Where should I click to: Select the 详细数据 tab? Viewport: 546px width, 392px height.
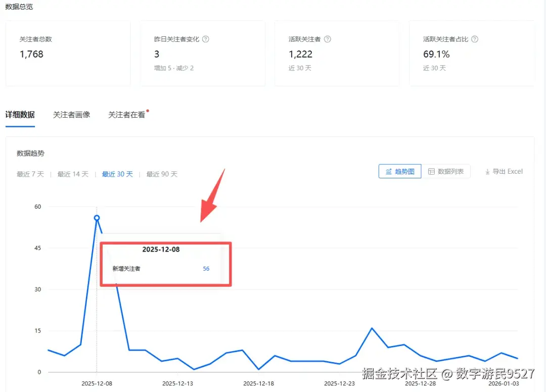coord(20,114)
